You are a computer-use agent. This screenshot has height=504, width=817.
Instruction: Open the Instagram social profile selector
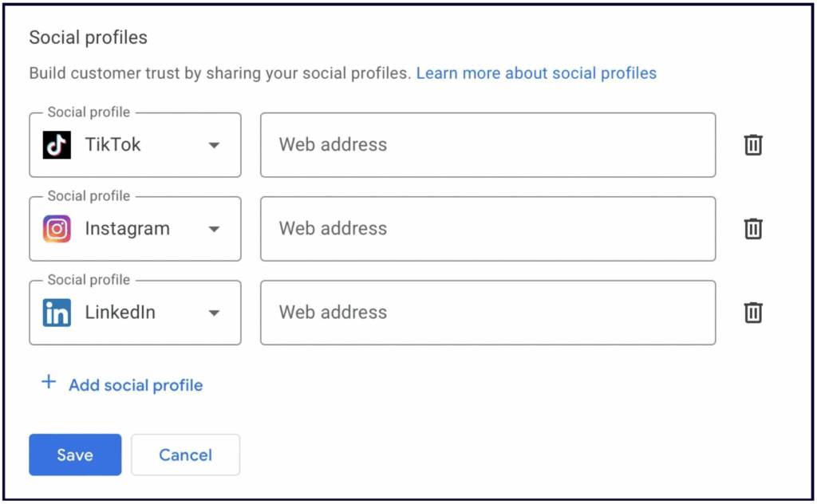[x=135, y=229]
